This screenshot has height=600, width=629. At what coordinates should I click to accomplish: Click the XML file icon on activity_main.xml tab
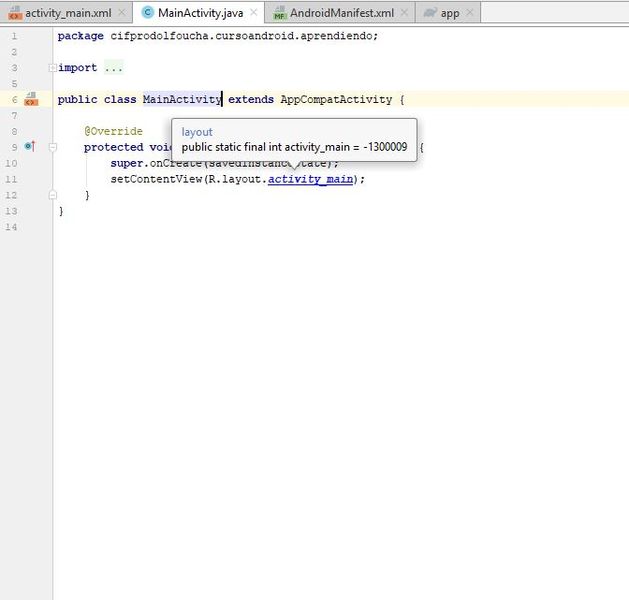(x=15, y=13)
